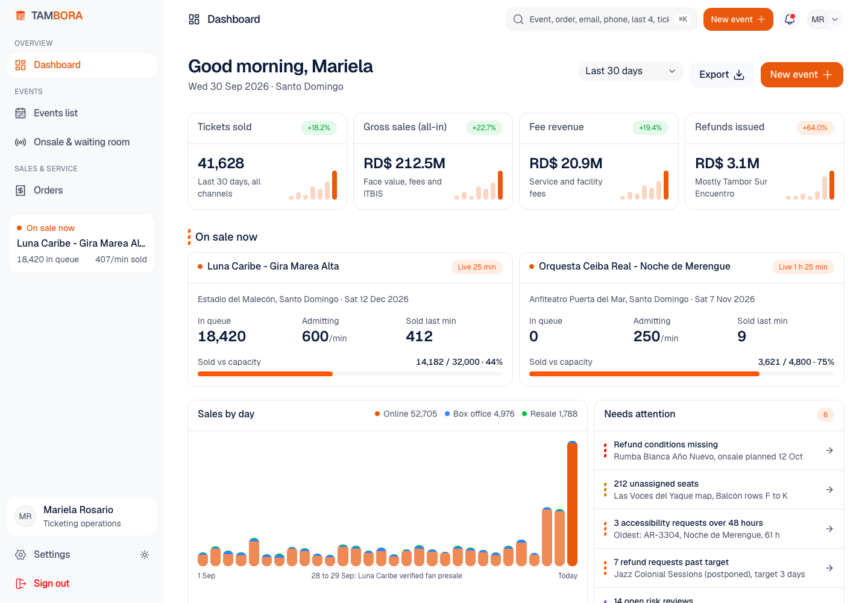Click the Dashboard grid icon in header
868x603 pixels.
coord(194,19)
